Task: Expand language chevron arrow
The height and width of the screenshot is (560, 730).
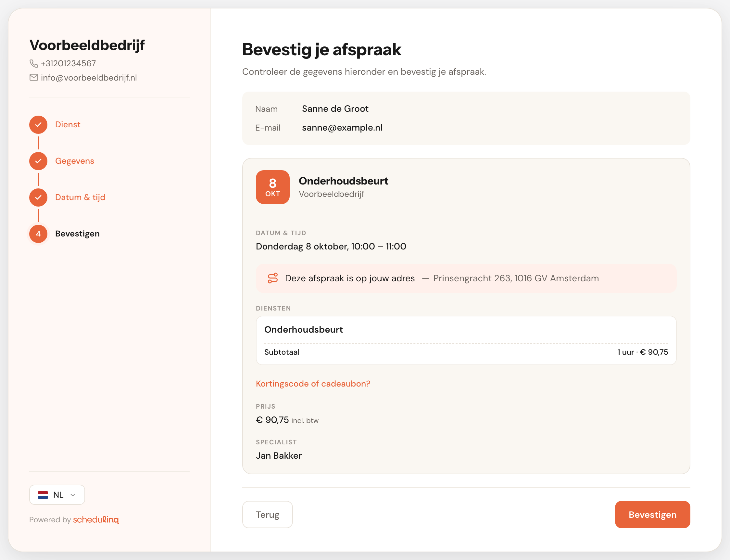Action: pos(73,495)
